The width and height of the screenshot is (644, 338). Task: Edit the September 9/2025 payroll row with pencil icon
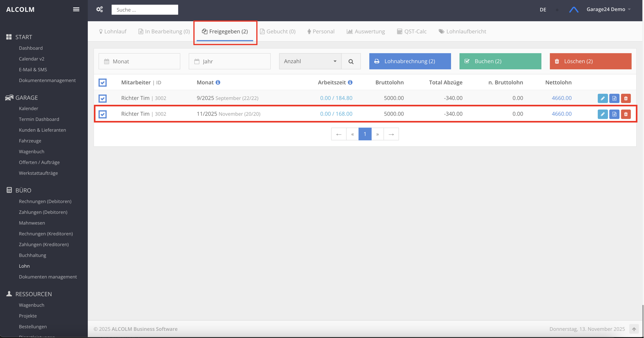602,99
